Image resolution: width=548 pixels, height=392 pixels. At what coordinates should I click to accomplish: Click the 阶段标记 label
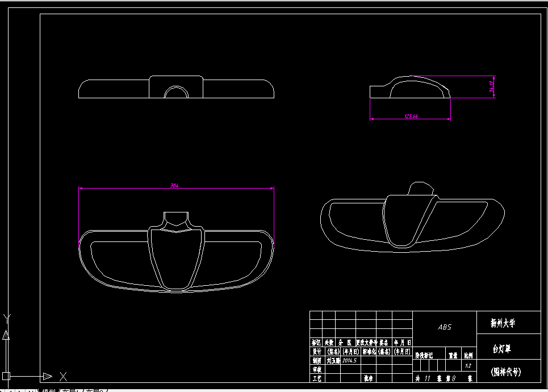point(424,355)
